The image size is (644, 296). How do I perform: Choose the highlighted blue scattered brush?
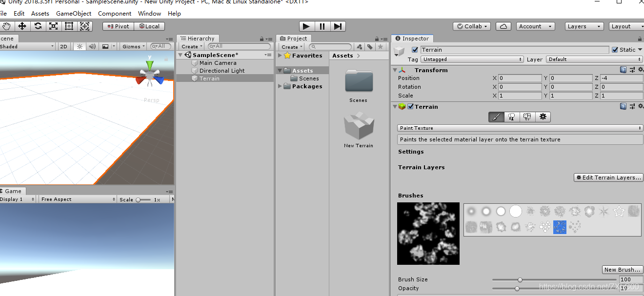click(x=560, y=227)
